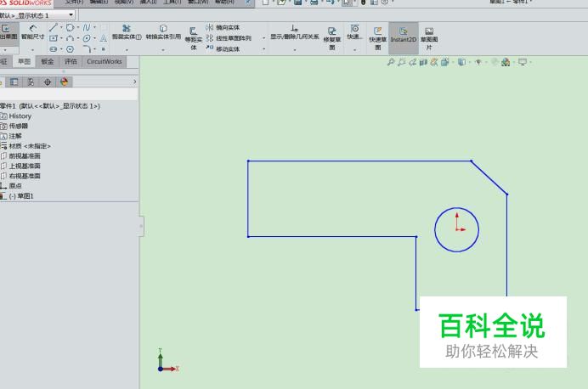
Task: Open View Settings monitor icon
Action: point(523,62)
